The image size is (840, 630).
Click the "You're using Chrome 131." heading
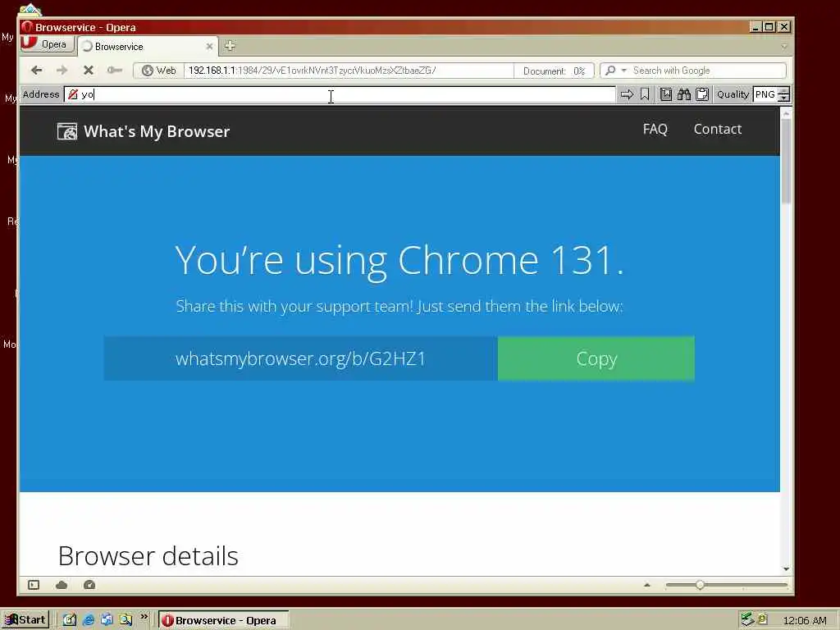[x=399, y=260]
